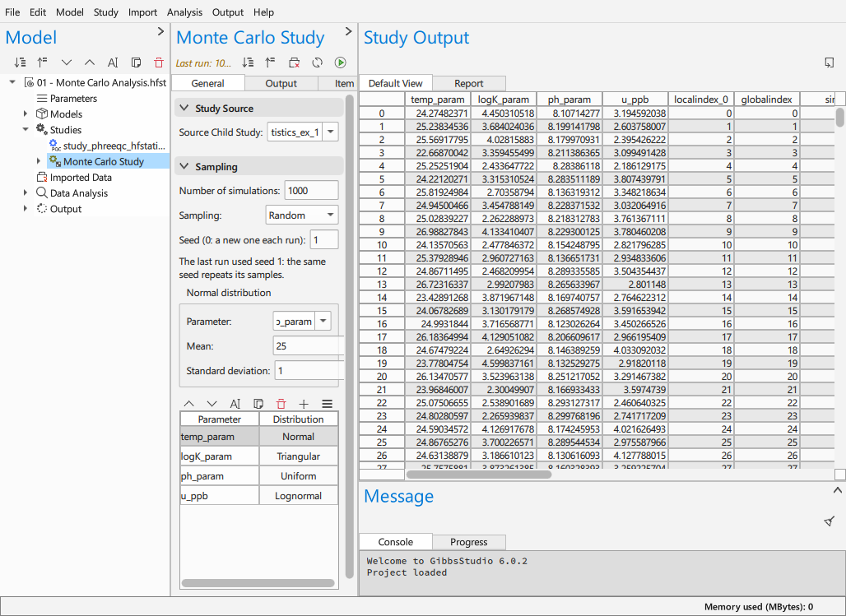Viewport: 846px width, 616px height.
Task: Select the Console tab
Action: tap(396, 541)
